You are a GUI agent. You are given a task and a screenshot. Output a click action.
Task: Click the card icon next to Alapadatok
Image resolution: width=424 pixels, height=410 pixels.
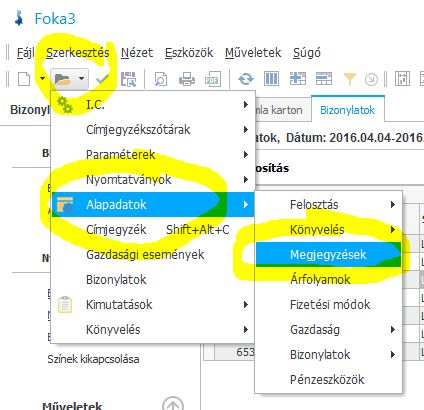click(x=65, y=204)
